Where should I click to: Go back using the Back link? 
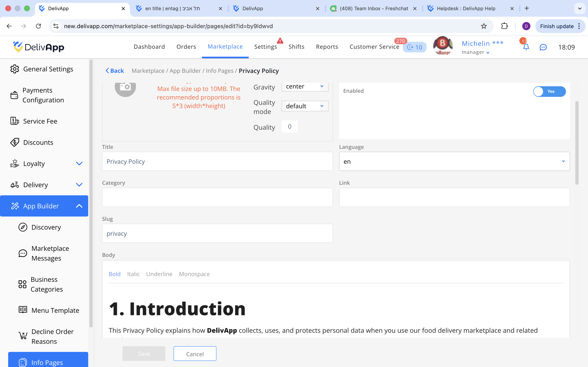tap(115, 71)
